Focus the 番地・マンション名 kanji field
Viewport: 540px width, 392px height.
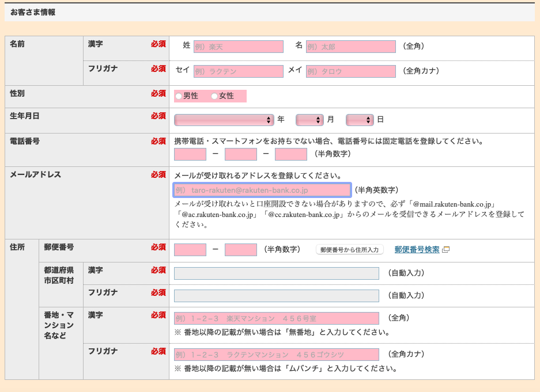pyautogui.click(x=277, y=318)
